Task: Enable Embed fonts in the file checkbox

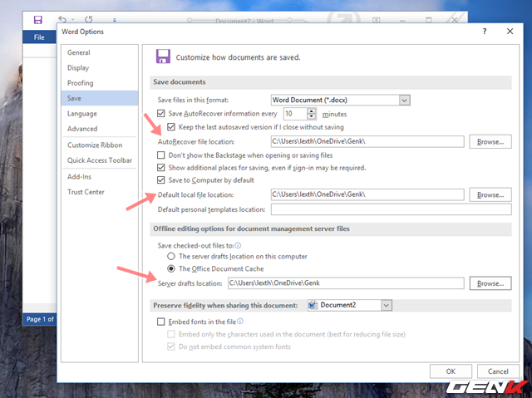Action: click(161, 322)
